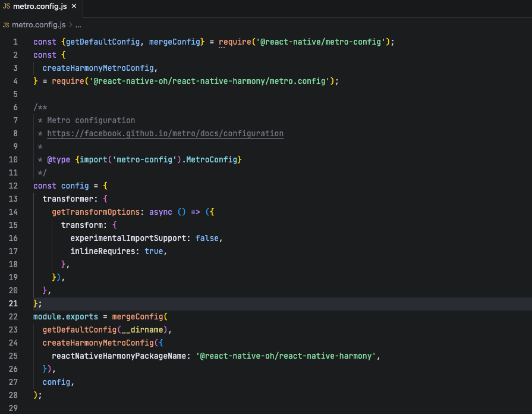532x414 pixels.
Task: Click 'config,' argument on line 27
Action: [x=58, y=382]
